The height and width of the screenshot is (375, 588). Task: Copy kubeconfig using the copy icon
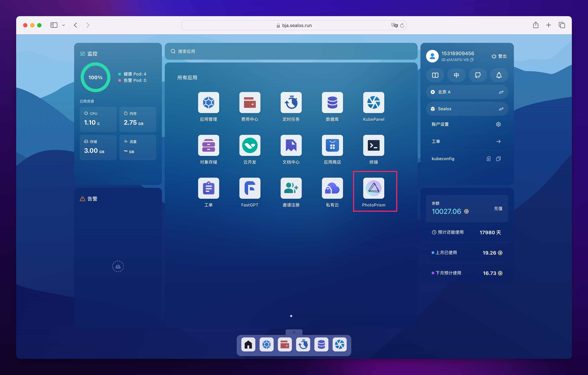498,159
